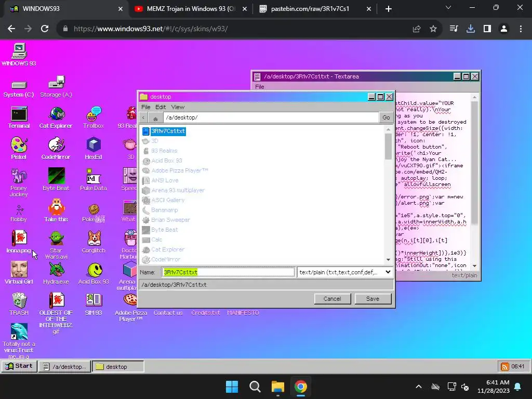Screen dimensions: 532x399
Task: Click the Cancel button
Action: tap(332, 299)
